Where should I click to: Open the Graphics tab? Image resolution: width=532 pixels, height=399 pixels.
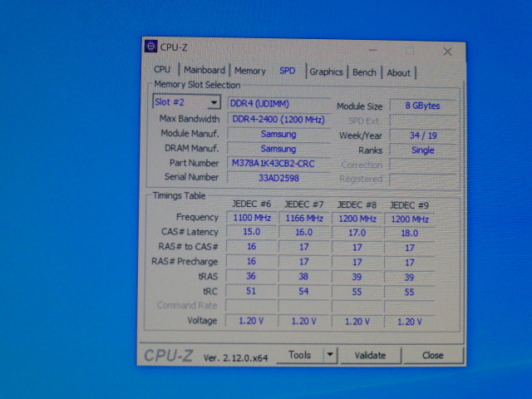coord(326,72)
